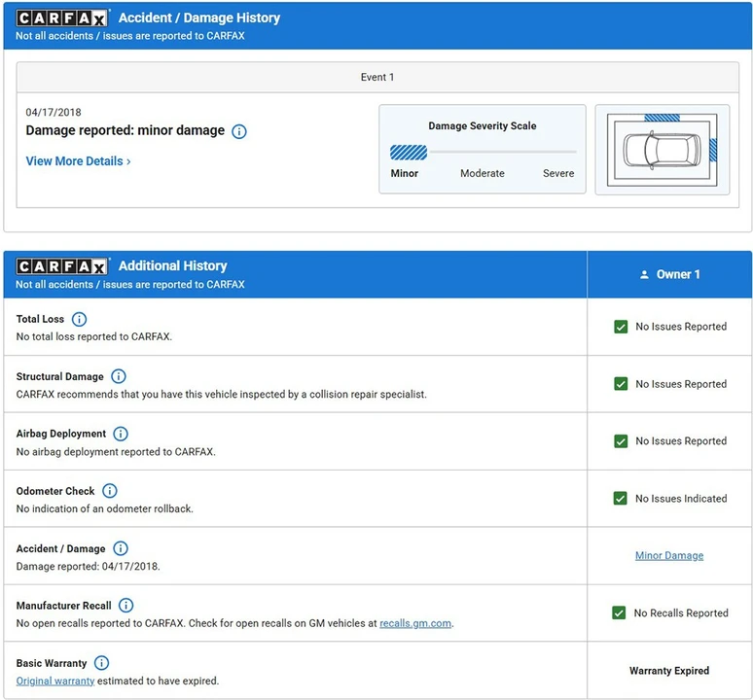Click the Owner 1 person icon
753x700 pixels.
pos(644,274)
